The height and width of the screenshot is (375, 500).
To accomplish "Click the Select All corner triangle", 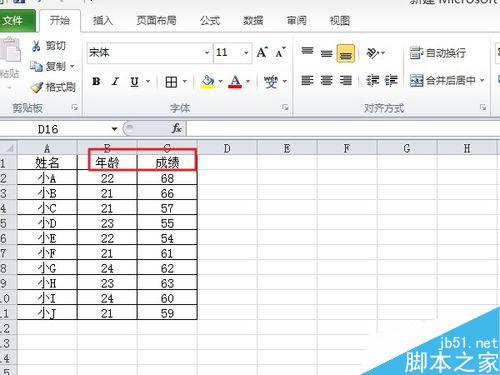I will pyautogui.click(x=9, y=148).
